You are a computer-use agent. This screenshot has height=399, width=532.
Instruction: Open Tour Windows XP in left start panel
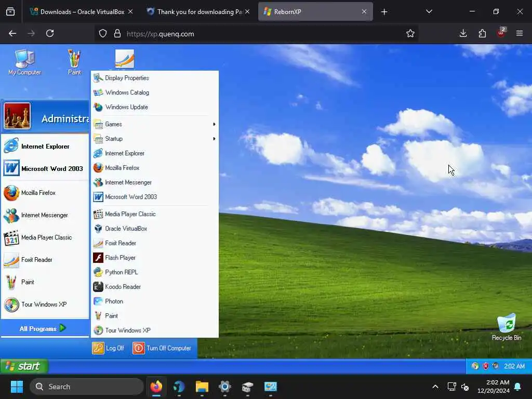tap(45, 304)
